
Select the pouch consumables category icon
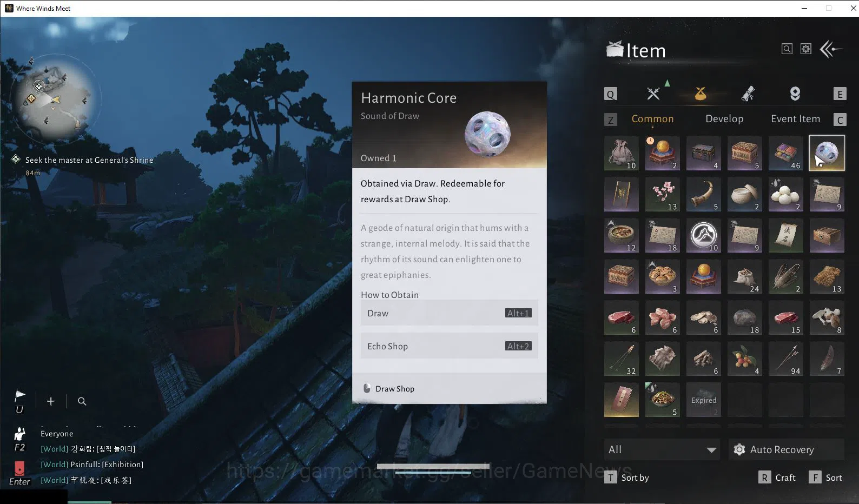(701, 94)
